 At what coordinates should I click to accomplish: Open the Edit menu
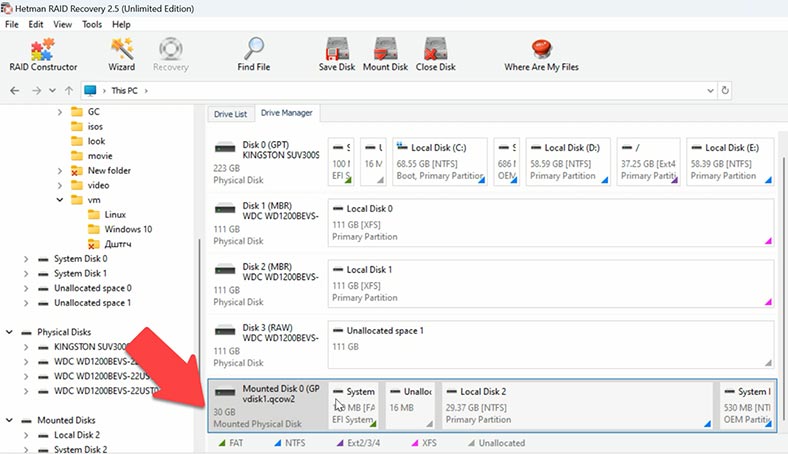tap(36, 24)
